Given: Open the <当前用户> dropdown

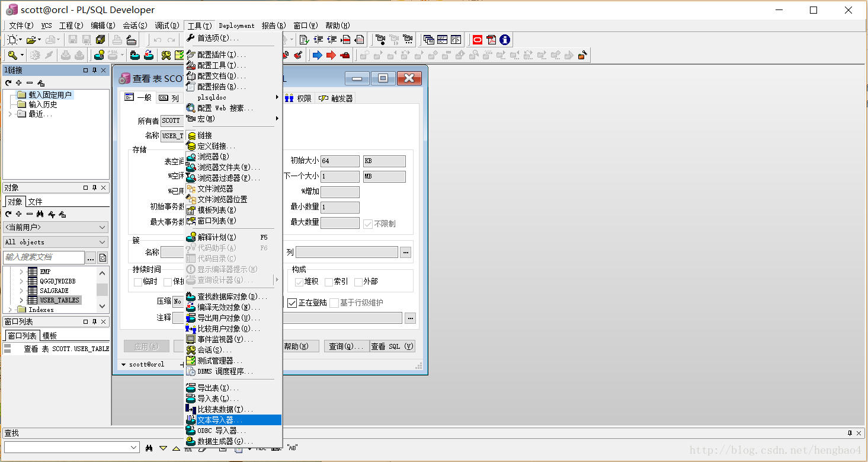Looking at the screenshot, I should pos(56,227).
